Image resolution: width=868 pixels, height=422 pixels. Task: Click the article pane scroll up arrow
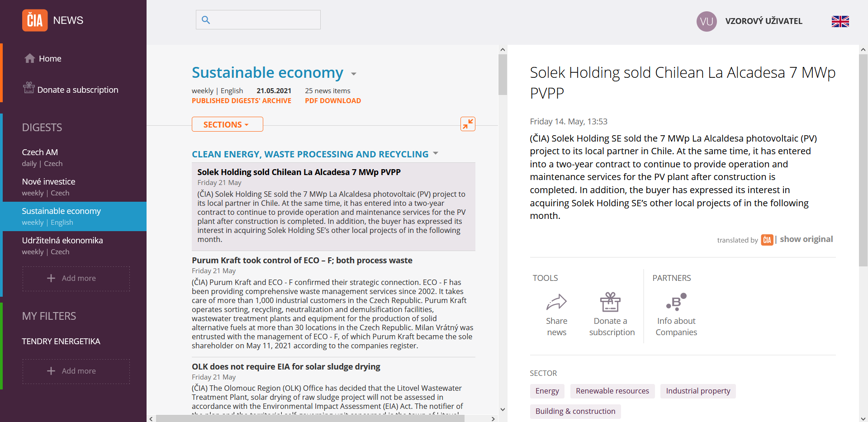pos(863,49)
